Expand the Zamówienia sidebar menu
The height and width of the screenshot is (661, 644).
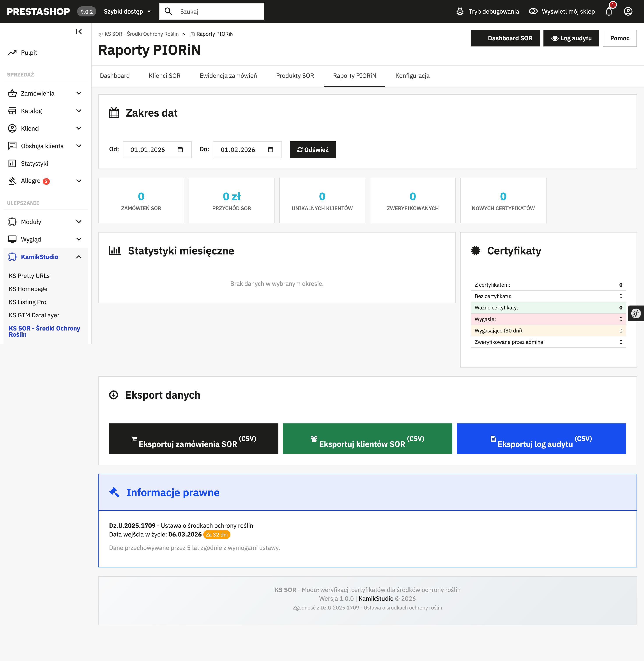coord(79,93)
